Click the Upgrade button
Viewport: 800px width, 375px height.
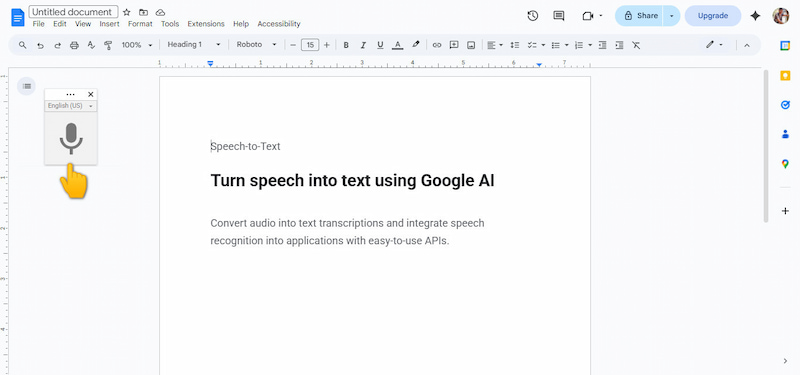713,16
